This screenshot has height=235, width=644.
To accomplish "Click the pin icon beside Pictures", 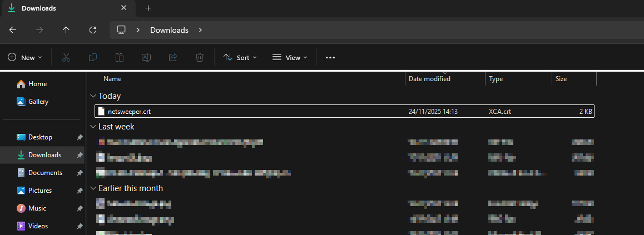I will [x=80, y=191].
